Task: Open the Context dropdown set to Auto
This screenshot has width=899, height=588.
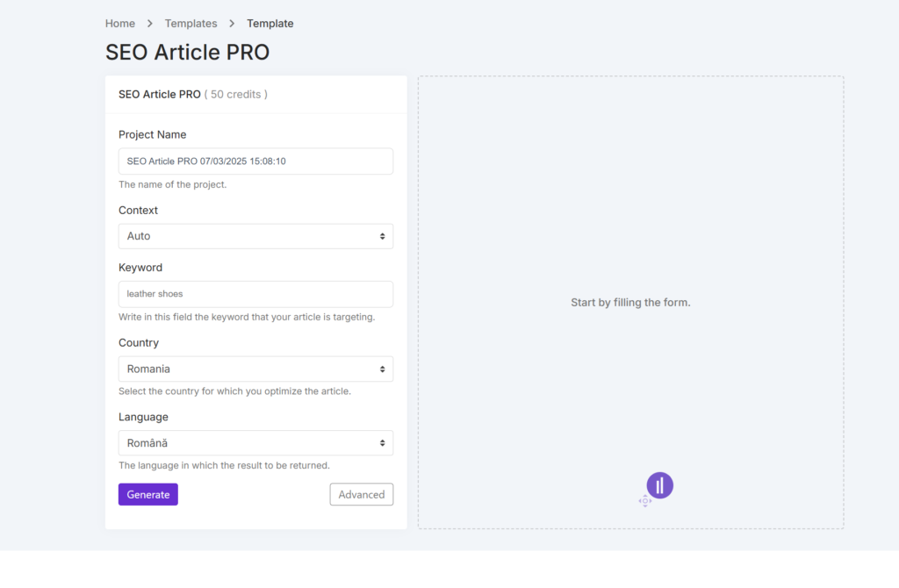Action: [x=255, y=236]
